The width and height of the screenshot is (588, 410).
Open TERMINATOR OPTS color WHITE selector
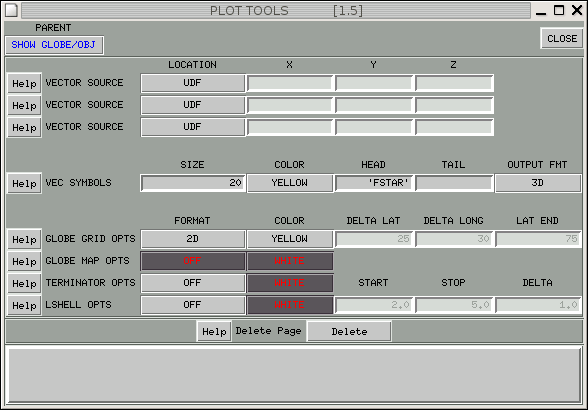[x=290, y=283]
